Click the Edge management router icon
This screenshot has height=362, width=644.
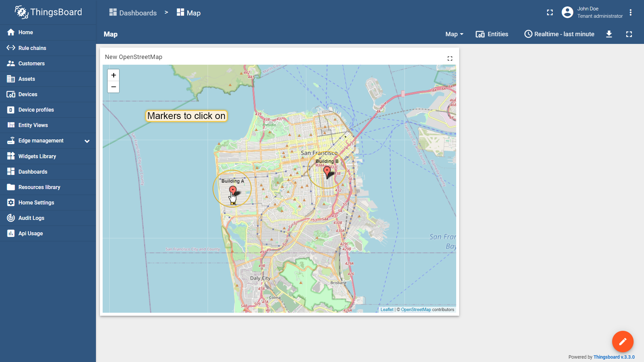click(11, 140)
